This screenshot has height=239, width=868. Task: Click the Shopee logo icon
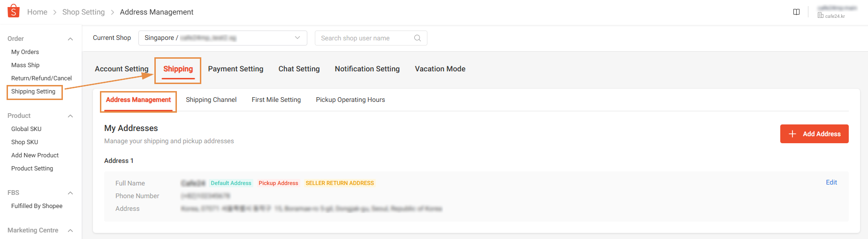click(x=14, y=11)
